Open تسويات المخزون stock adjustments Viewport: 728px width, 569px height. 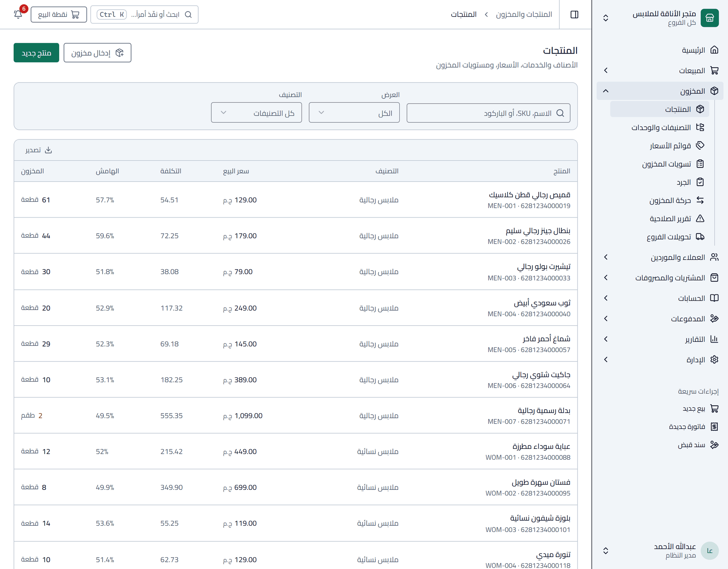coord(660,164)
